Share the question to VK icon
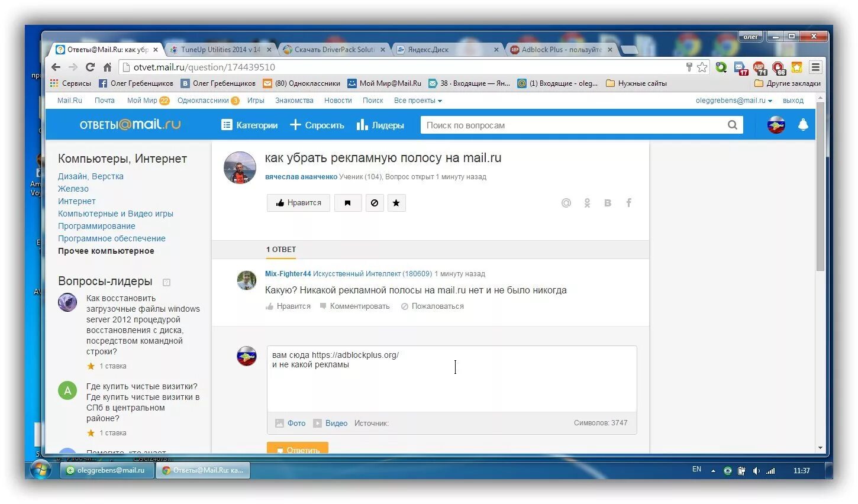This screenshot has height=504, width=858. [x=608, y=203]
